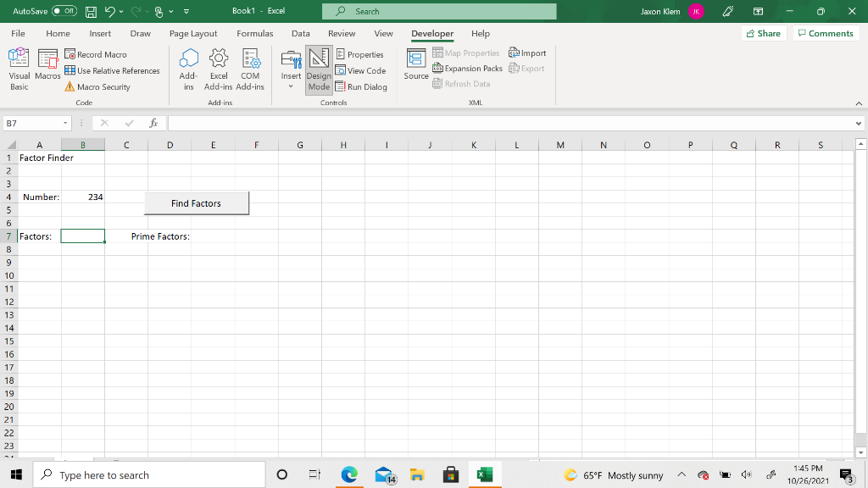Screen dimensions: 868x488
Task: Open COM Add-ins dialog
Action: point(250,69)
